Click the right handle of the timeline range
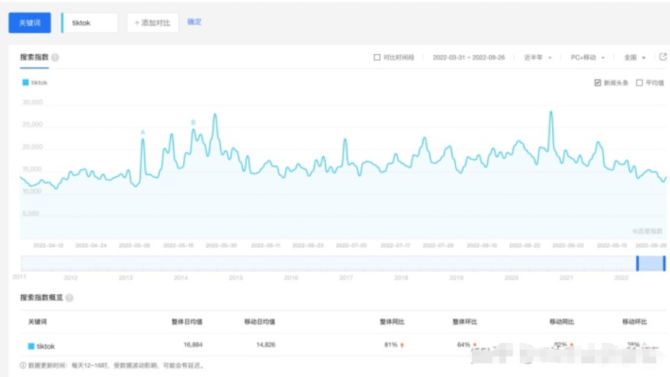The width and height of the screenshot is (670, 377). tap(664, 263)
